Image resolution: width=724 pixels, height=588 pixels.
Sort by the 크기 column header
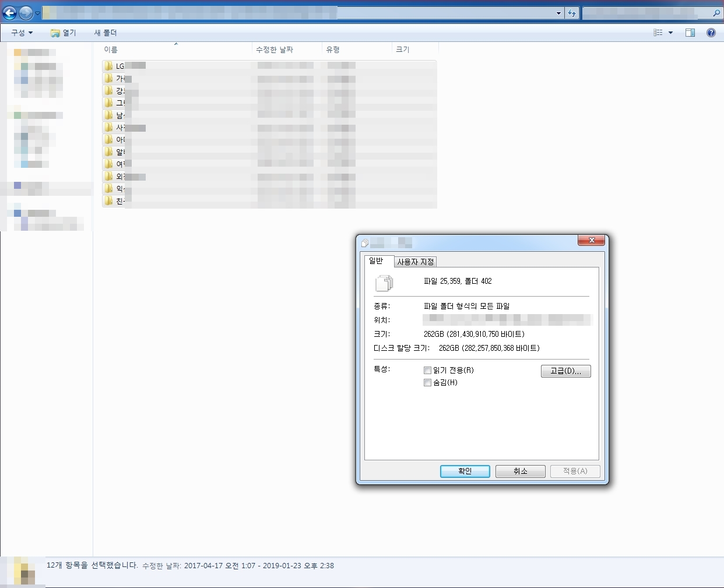click(x=415, y=50)
